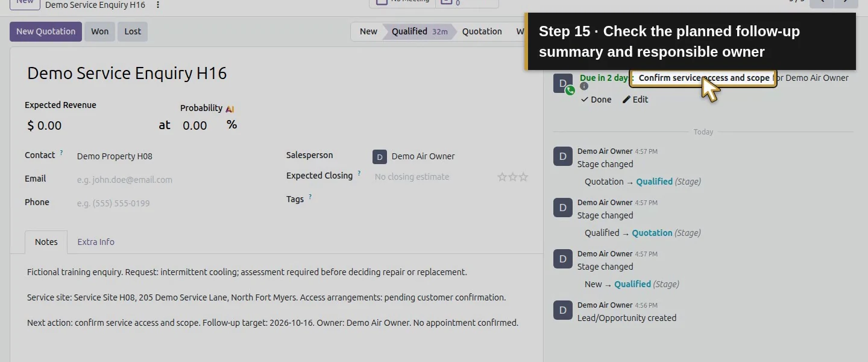
Task: Open the record actions menu beside the title
Action: [158, 5]
